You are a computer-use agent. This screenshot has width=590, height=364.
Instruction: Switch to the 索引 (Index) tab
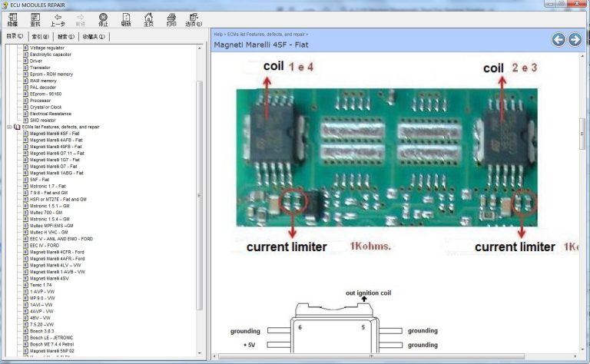pyautogui.click(x=40, y=36)
